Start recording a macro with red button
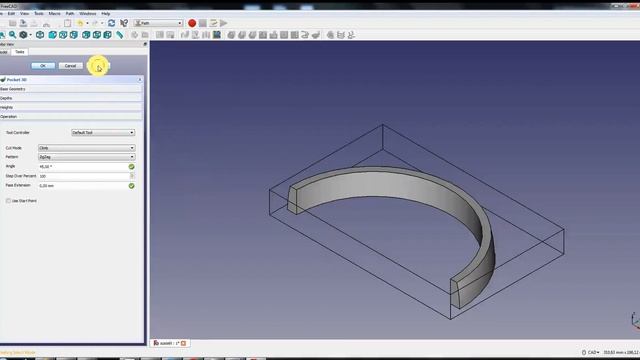 pyautogui.click(x=192, y=23)
